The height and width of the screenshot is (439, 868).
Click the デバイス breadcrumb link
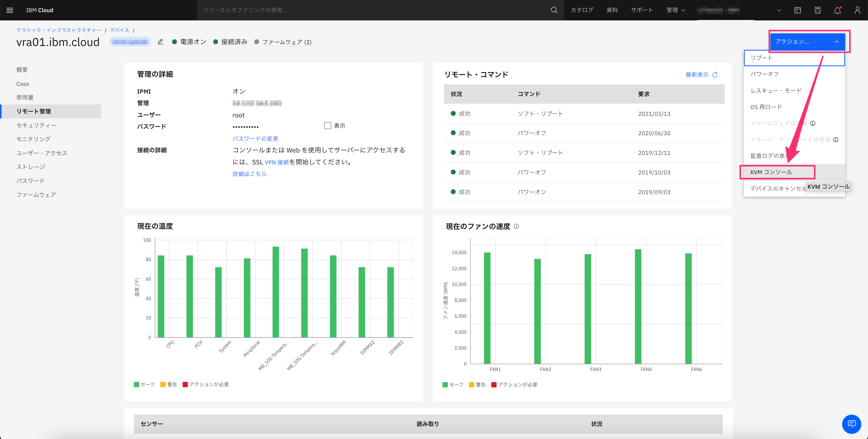tap(120, 30)
